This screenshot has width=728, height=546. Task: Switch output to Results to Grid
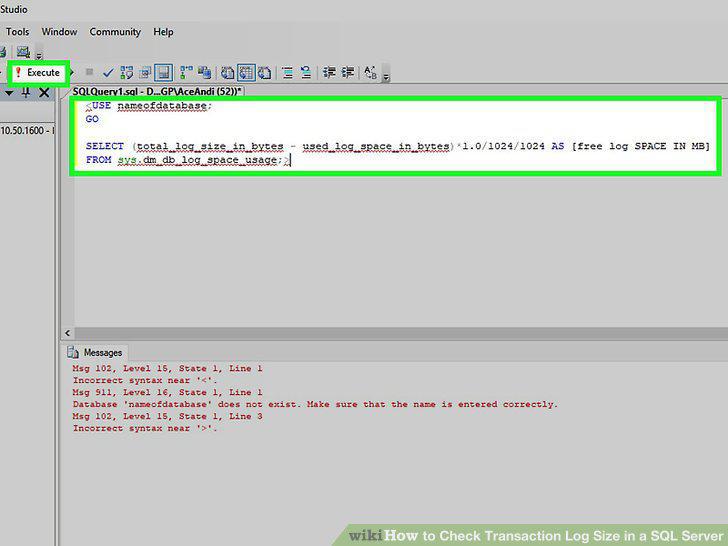click(246, 73)
